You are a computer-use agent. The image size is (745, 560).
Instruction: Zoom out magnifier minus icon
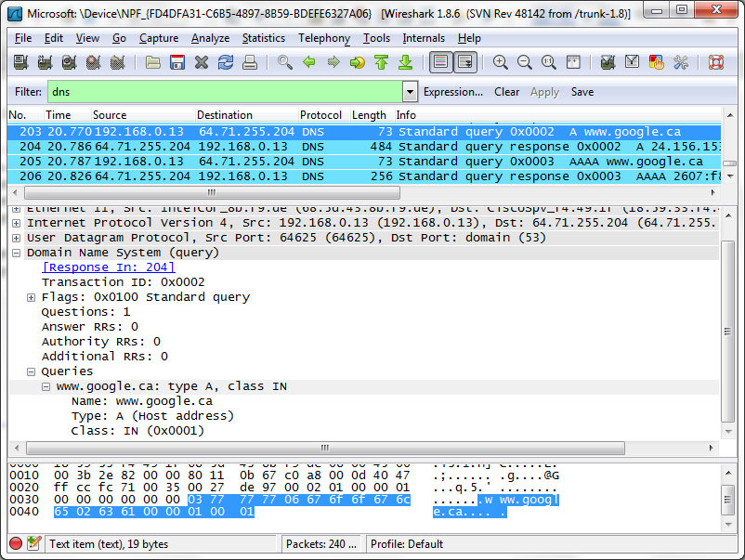click(x=525, y=62)
